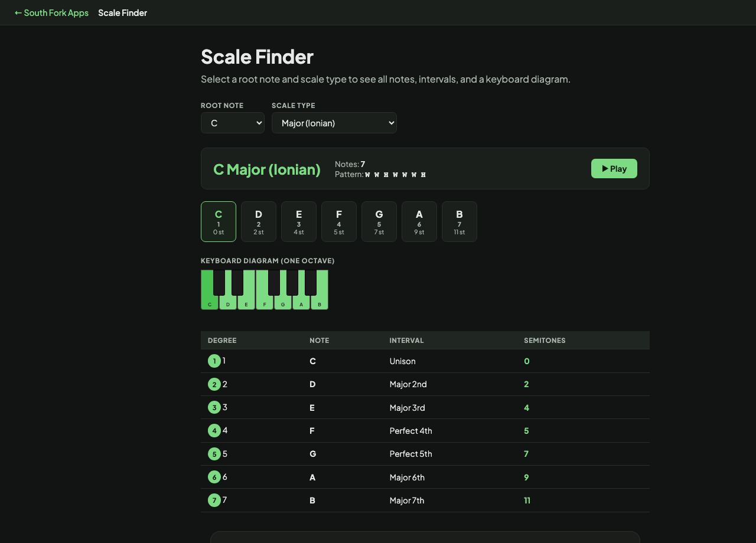Click the Perfect 4th interval cell
This screenshot has width=756, height=543.
point(449,430)
